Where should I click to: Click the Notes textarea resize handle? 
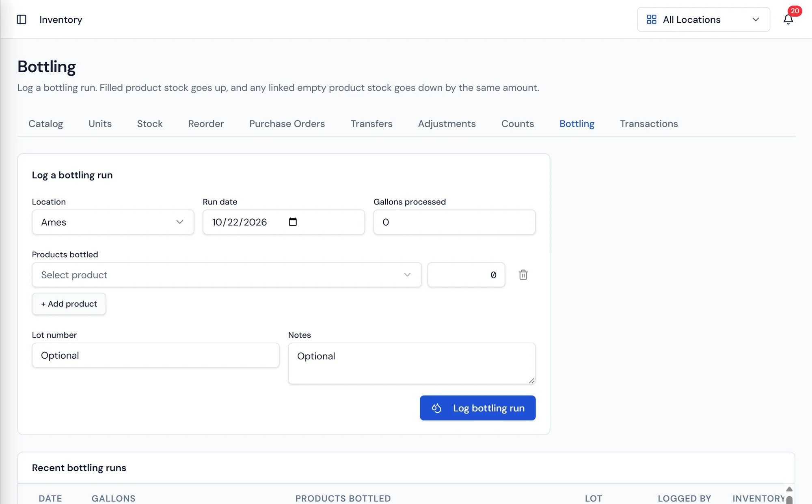click(531, 380)
